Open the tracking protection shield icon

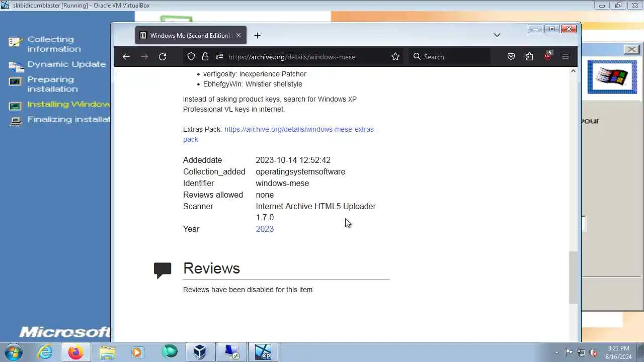pyautogui.click(x=191, y=57)
